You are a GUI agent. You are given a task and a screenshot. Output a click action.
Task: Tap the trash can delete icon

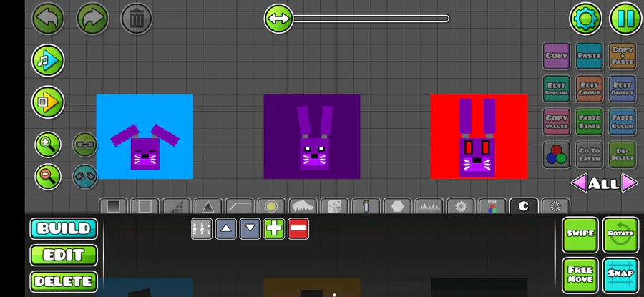pyautogui.click(x=137, y=19)
